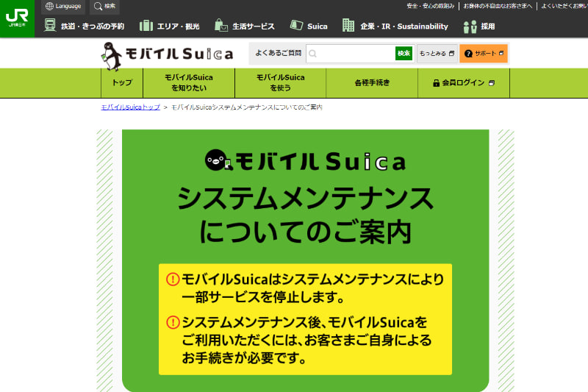
Task: Click the penguin モバイルSuica logo in the banner
Action: 305,160
